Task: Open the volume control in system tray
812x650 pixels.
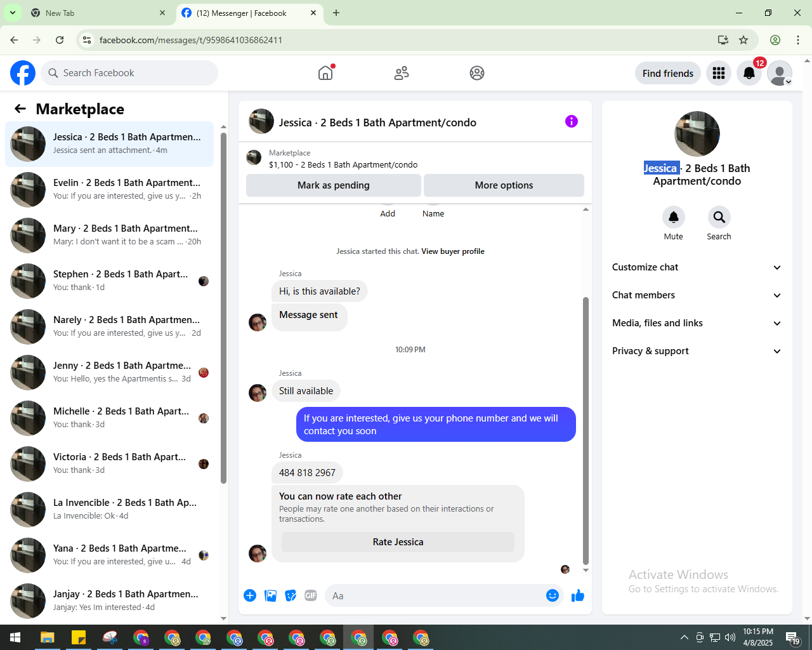Action: pos(730,637)
